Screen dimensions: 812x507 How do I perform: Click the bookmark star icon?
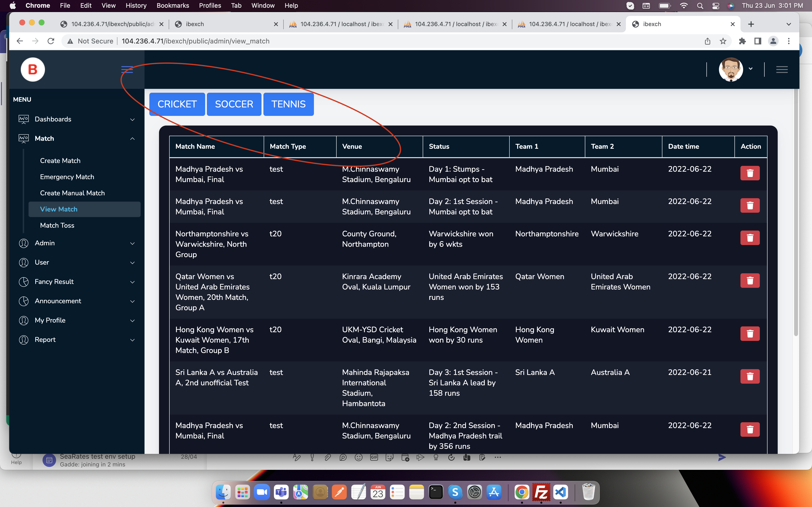pyautogui.click(x=723, y=41)
